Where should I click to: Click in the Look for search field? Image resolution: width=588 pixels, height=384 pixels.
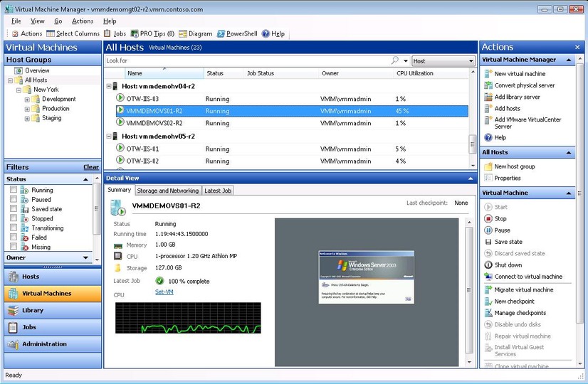[248, 60]
